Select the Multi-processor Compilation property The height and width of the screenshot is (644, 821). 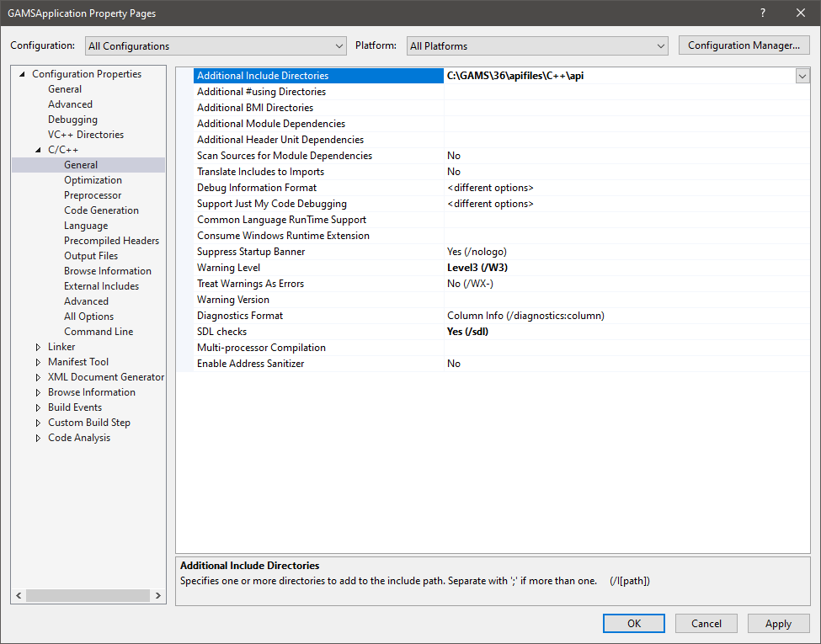261,348
